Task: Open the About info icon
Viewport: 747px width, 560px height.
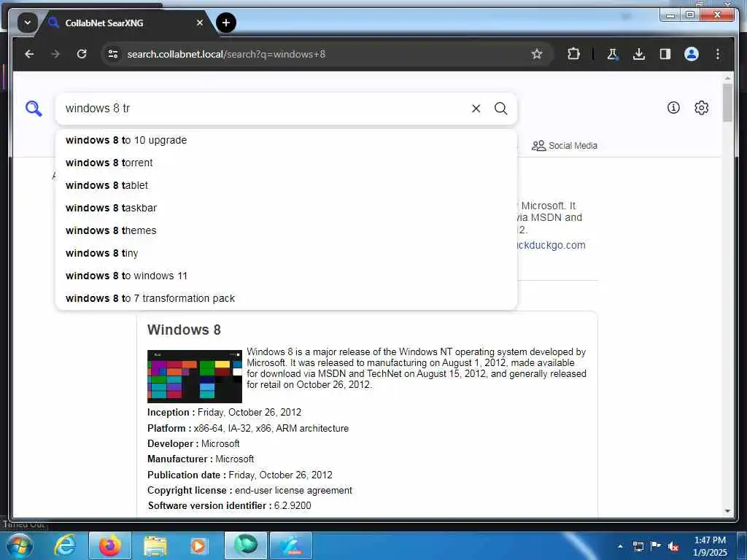Action: pos(673,108)
